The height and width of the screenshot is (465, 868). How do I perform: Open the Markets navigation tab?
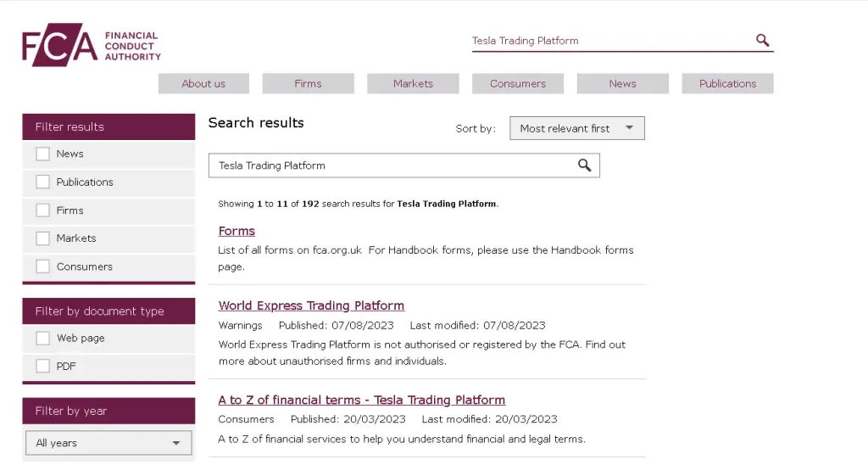pyautogui.click(x=413, y=84)
